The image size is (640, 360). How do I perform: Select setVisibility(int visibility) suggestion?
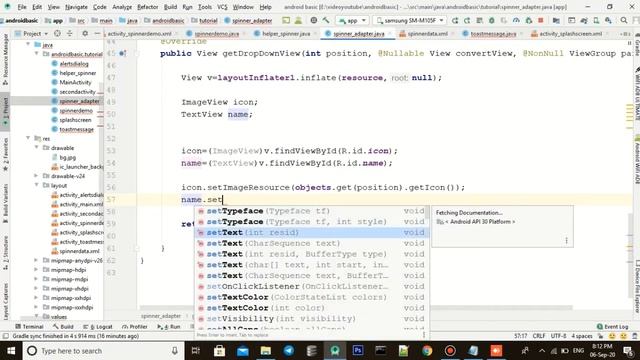[x=311, y=318]
